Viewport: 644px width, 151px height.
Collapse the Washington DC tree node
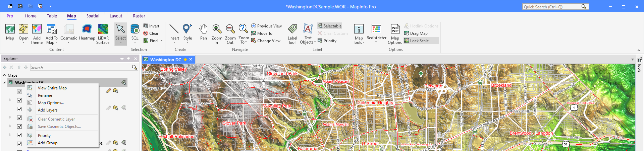(x=4, y=82)
